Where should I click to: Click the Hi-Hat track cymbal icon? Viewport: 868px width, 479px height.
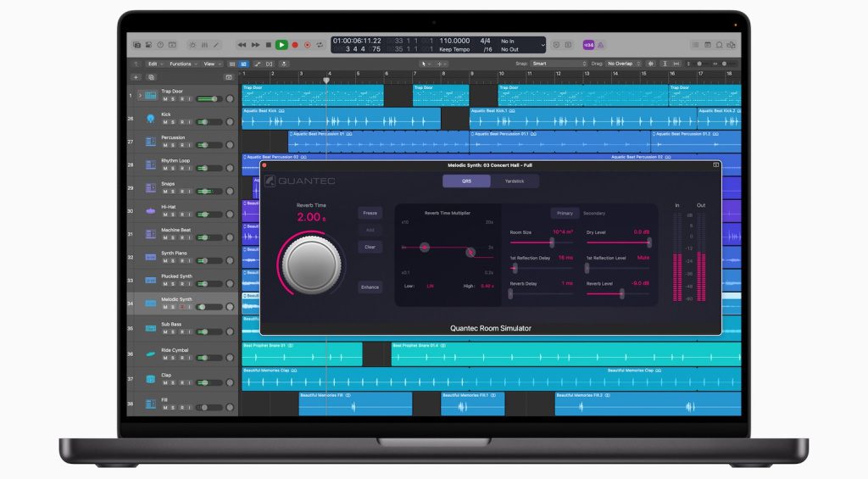[151, 211]
